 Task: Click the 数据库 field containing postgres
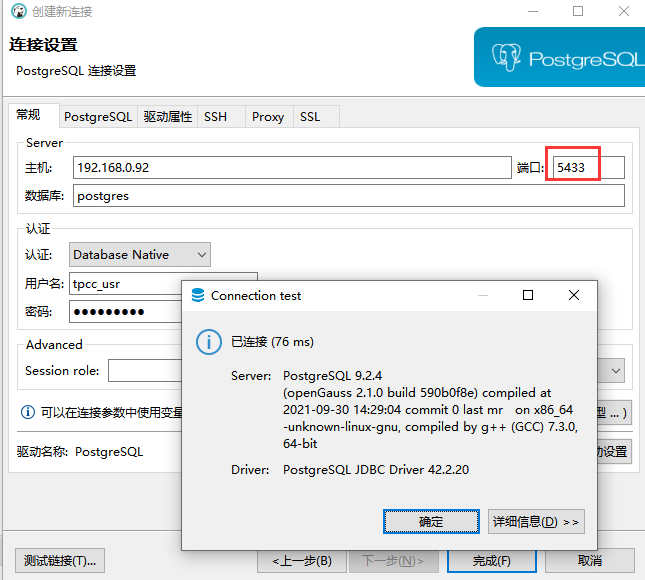(349, 195)
